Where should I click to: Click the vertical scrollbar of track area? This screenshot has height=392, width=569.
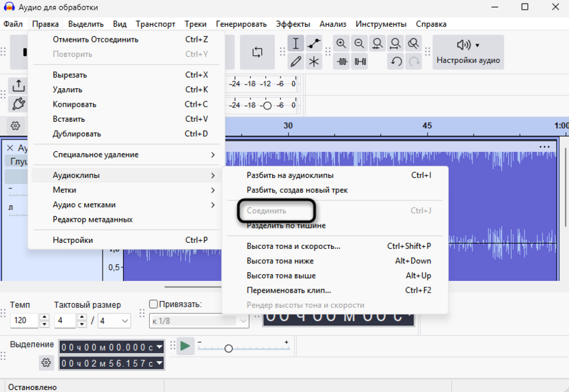(x=565, y=187)
